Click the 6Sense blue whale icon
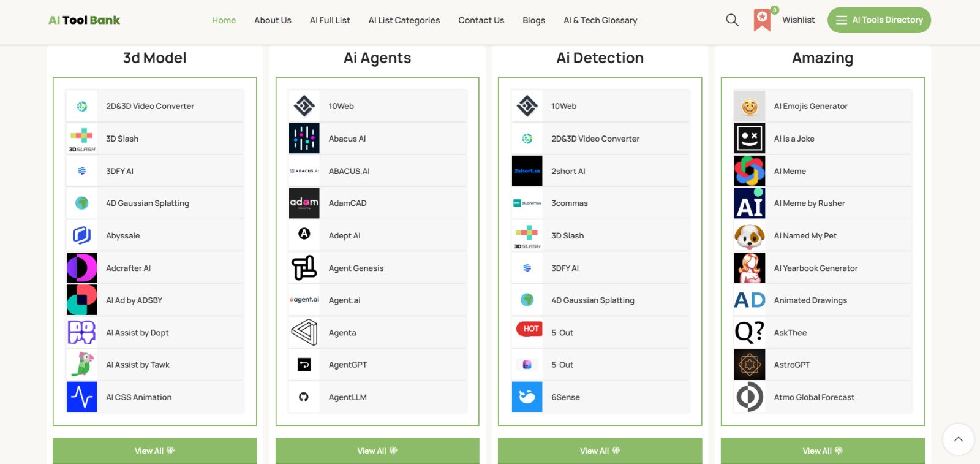This screenshot has height=464, width=980. (527, 397)
